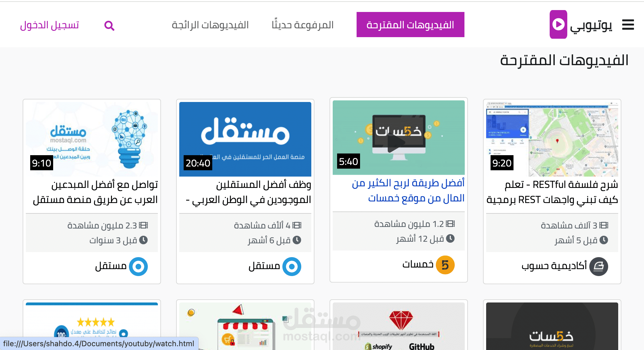Click 4 ألاف مشاهدة view count
The image size is (644, 350).
(x=262, y=225)
